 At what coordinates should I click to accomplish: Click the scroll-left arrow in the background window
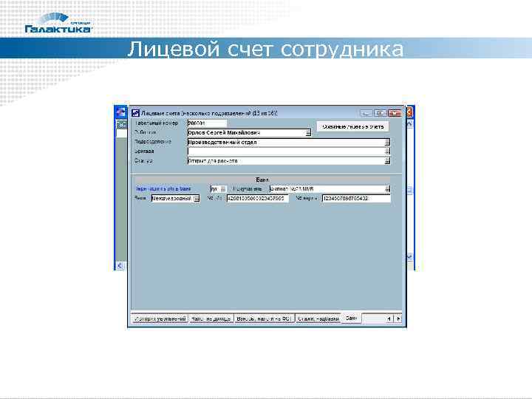click(120, 266)
